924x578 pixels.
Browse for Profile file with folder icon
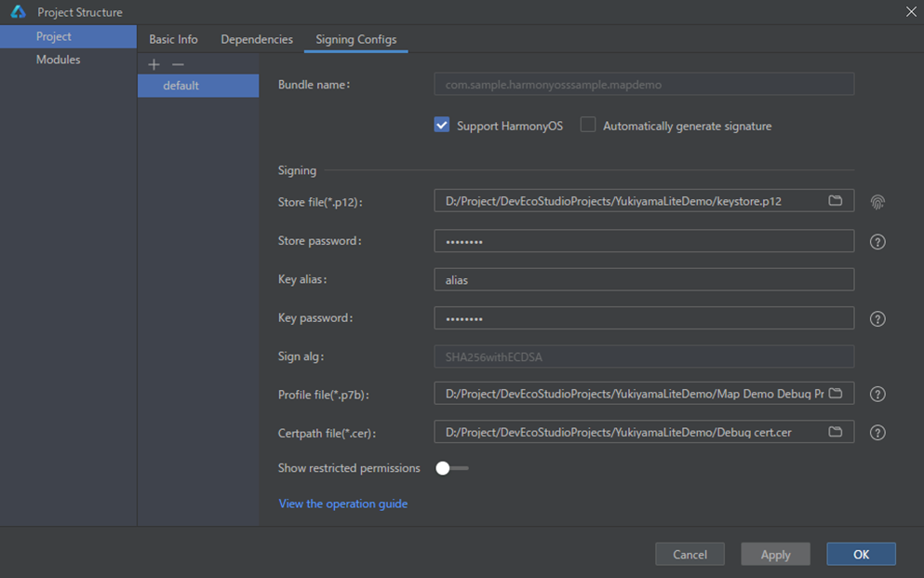click(835, 393)
